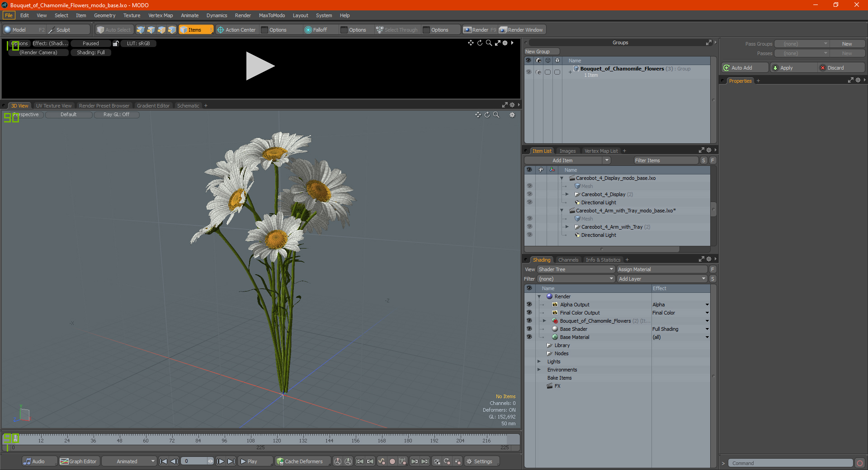Click the 3D viewport zoom magnifier icon
This screenshot has width=868, height=470.
tap(496, 115)
